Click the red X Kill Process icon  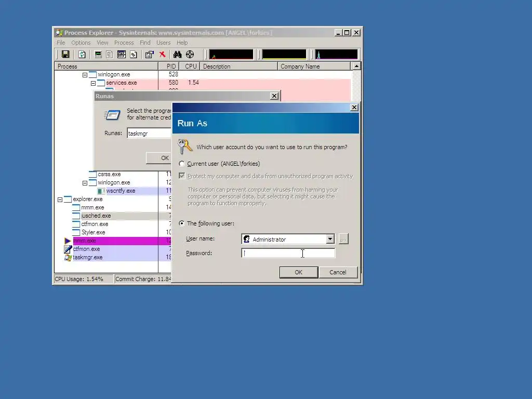click(x=163, y=54)
